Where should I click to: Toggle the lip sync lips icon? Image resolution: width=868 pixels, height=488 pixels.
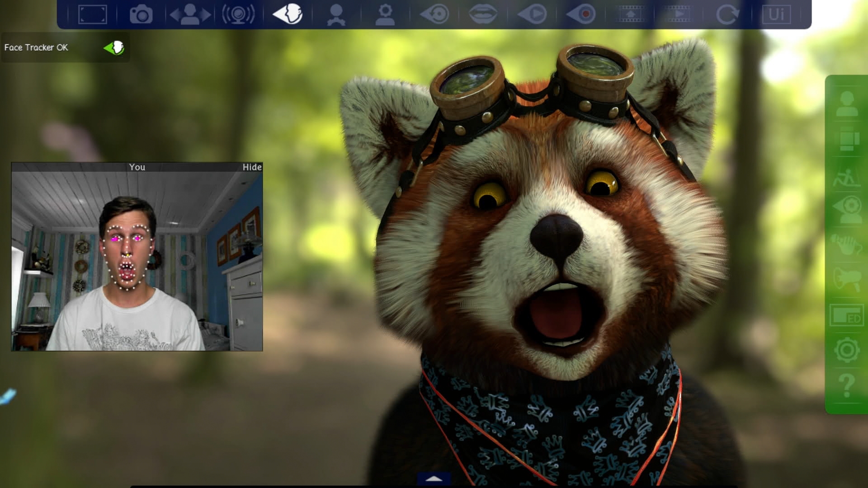pos(483,14)
